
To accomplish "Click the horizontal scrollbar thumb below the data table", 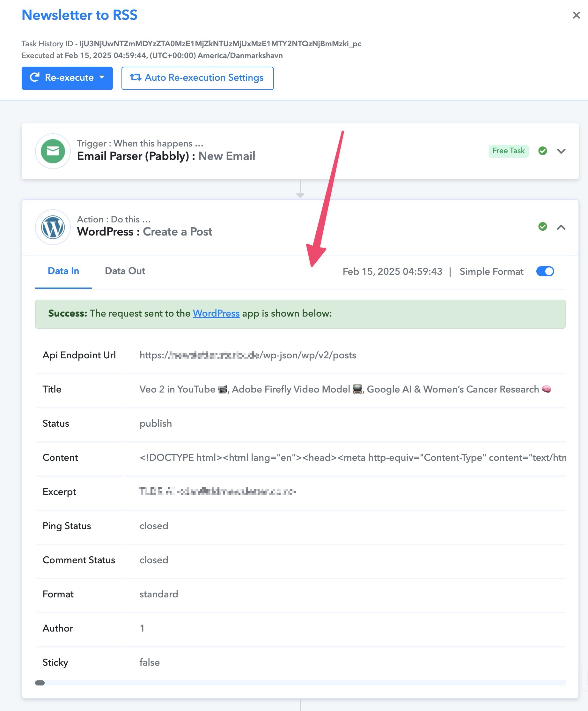I will pos(40,683).
